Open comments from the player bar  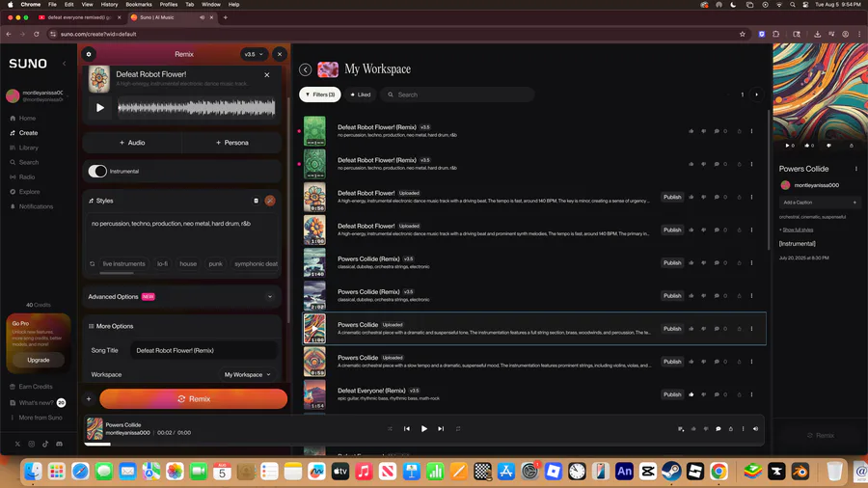tap(718, 429)
